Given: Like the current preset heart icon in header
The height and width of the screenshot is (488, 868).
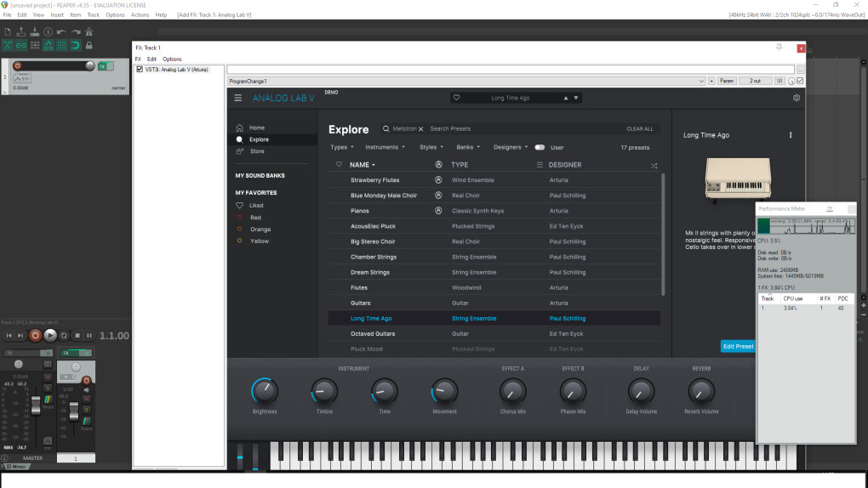Looking at the screenshot, I should click(x=456, y=98).
